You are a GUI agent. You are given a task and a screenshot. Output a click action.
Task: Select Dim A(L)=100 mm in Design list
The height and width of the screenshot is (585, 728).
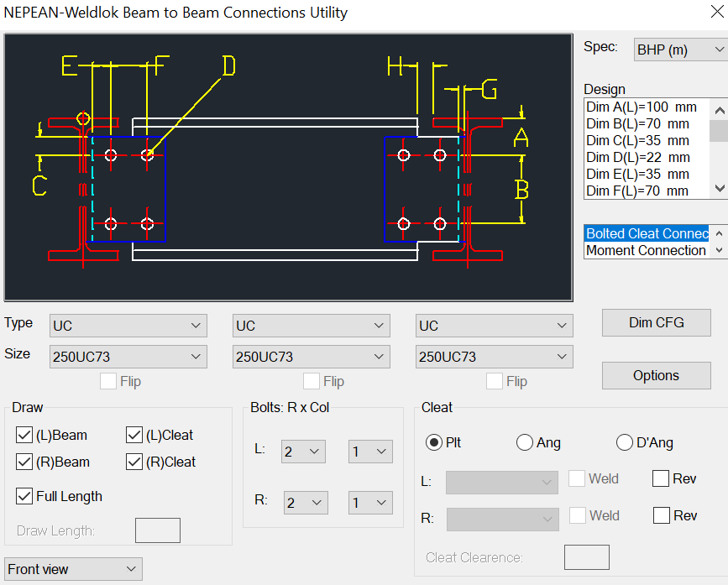click(647, 107)
